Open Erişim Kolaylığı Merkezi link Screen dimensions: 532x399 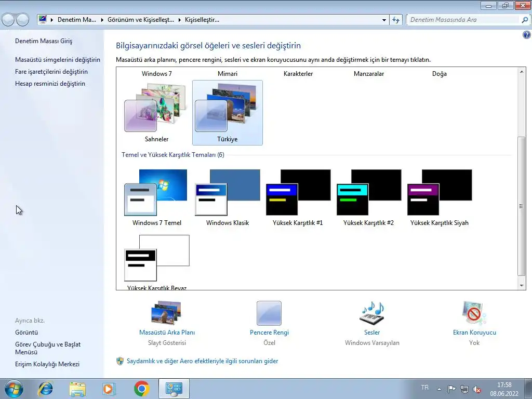tap(47, 364)
